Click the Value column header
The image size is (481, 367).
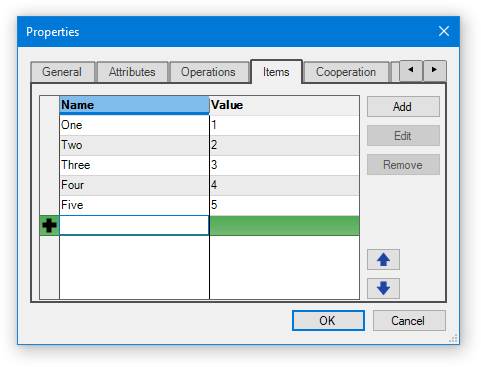pyautogui.click(x=284, y=105)
